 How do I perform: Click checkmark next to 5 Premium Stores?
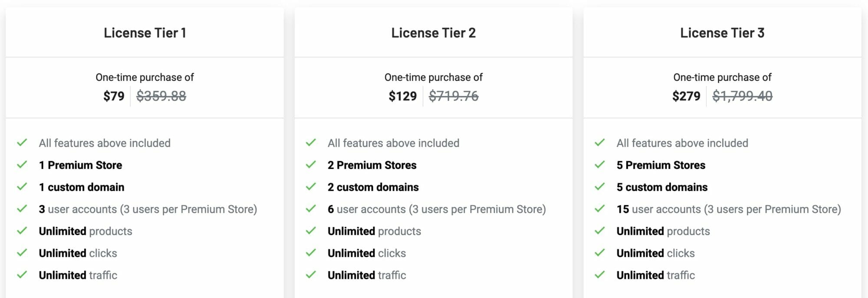[600, 165]
